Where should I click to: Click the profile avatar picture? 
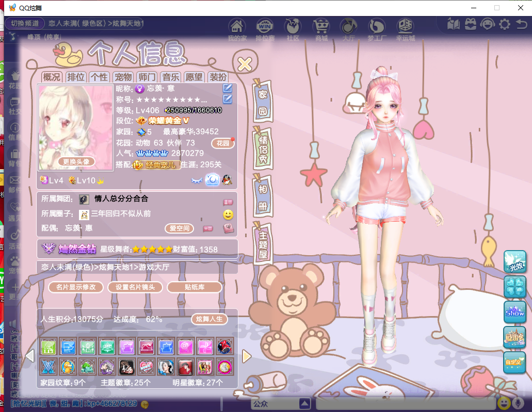click(x=76, y=127)
